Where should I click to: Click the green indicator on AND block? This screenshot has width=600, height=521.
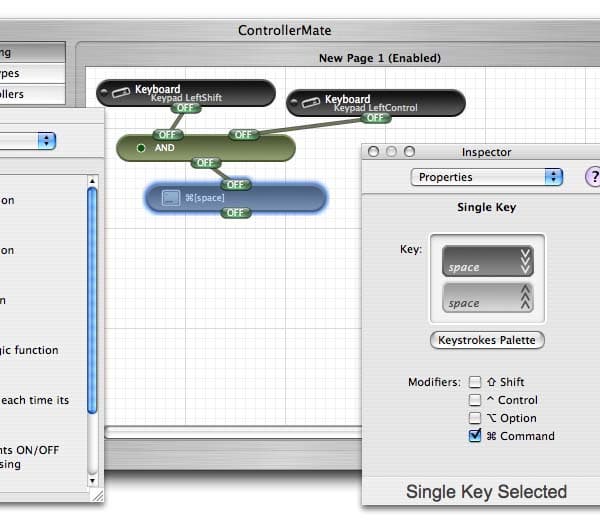(141, 148)
